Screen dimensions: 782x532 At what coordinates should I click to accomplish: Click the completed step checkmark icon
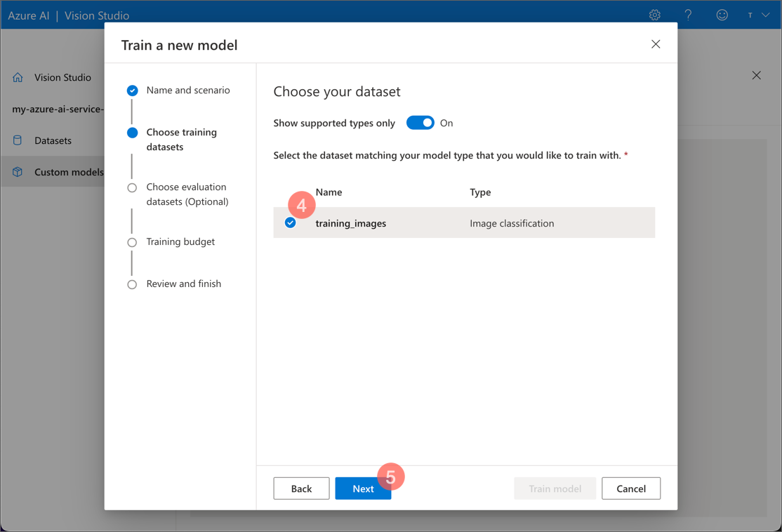tap(132, 91)
